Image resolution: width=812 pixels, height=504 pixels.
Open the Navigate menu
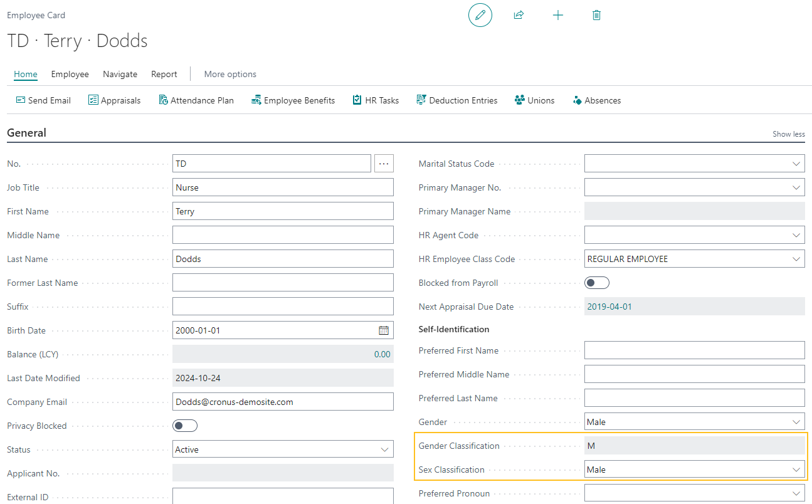[120, 74]
